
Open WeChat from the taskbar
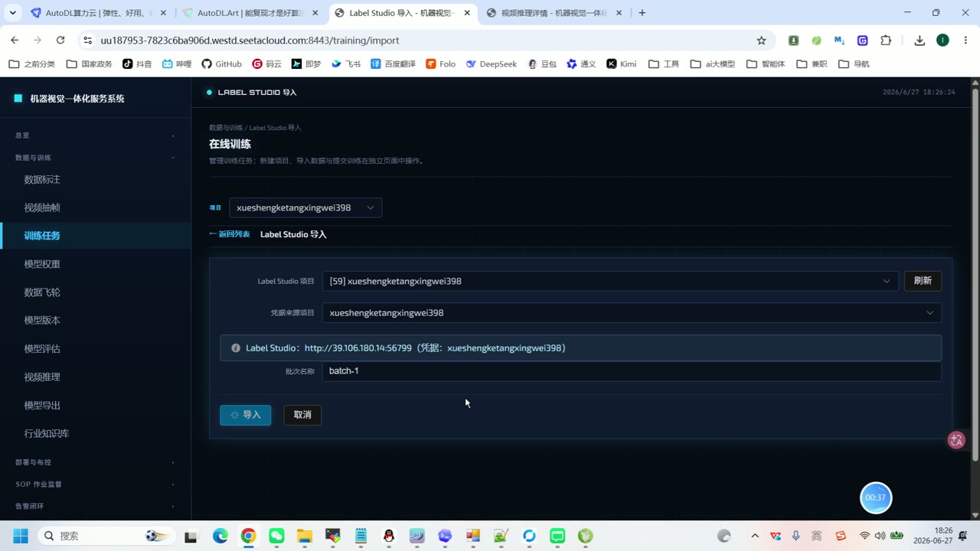[276, 536]
